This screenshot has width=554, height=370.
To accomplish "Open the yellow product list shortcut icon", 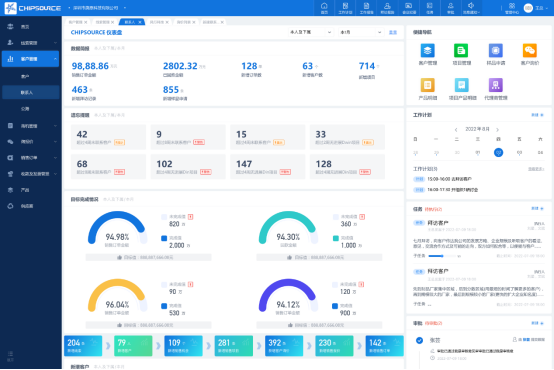I will [428, 85].
